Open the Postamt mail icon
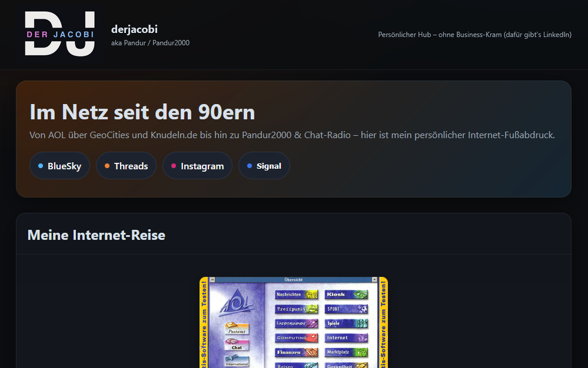Image resolution: width=588 pixels, height=368 pixels. coord(237,328)
